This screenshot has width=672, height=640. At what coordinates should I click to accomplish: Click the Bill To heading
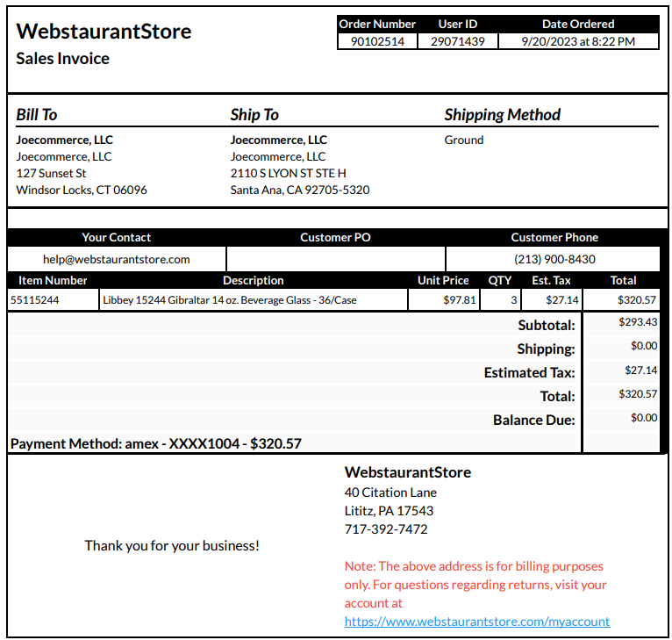click(37, 114)
